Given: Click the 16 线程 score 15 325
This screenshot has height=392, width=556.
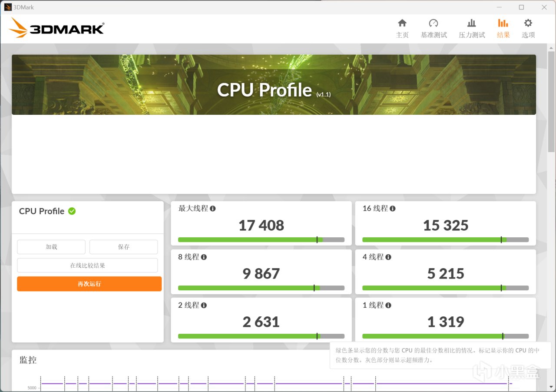Looking at the screenshot, I should coord(446,226).
